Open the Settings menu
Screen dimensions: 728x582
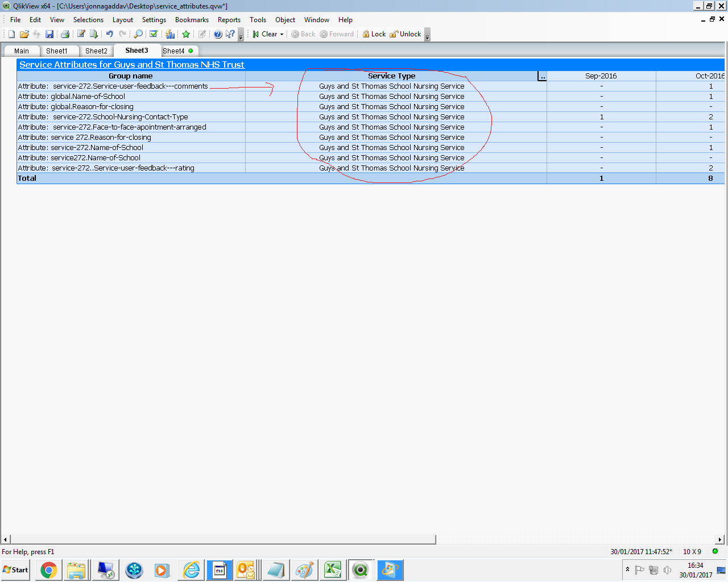click(x=154, y=20)
